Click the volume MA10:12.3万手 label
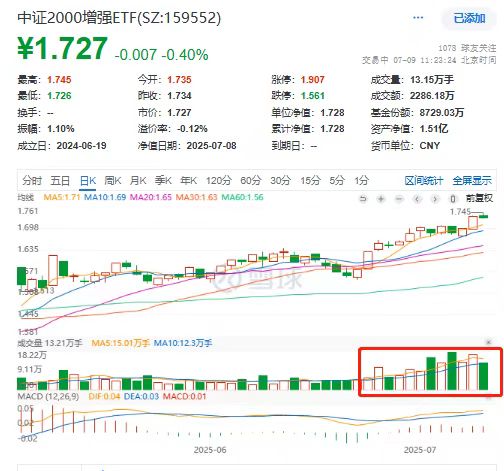 coord(183,343)
